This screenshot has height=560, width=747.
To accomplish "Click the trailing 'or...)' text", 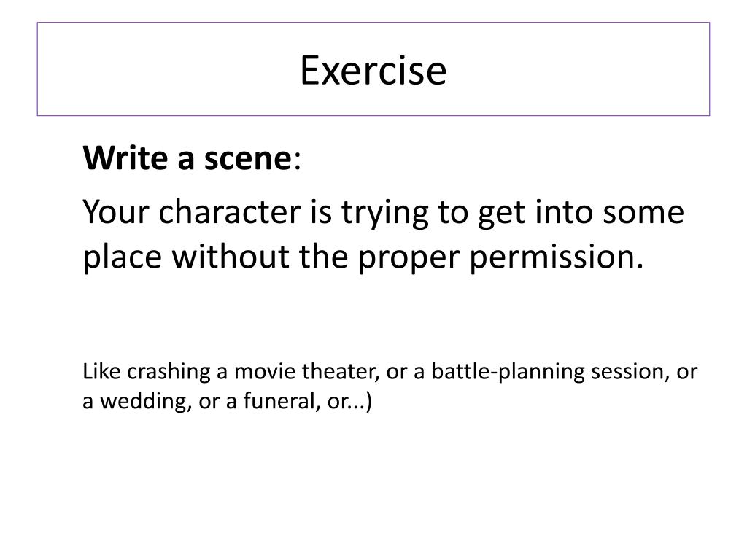I will click(349, 402).
